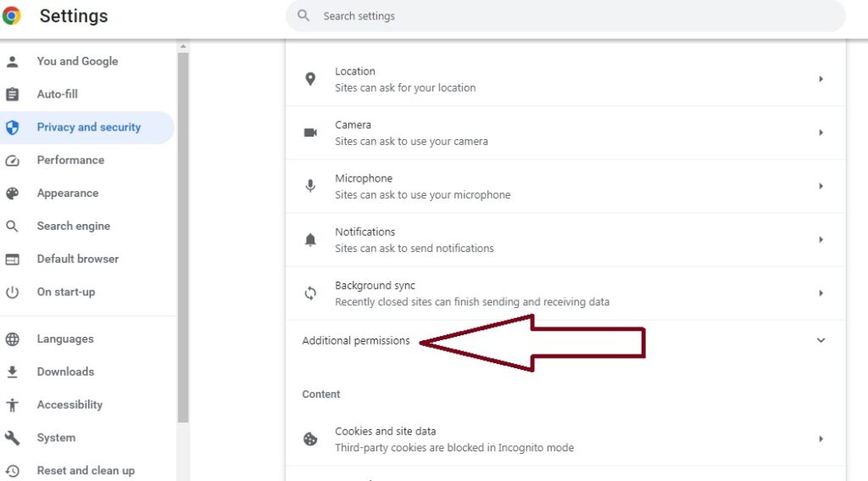Click the Microphone icon
This screenshot has height=481, width=868.
(x=310, y=186)
